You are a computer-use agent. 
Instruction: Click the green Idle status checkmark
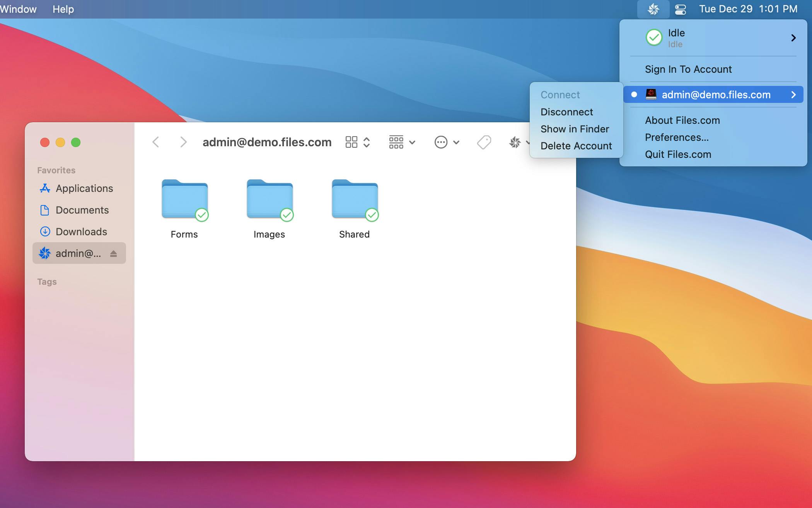(654, 38)
